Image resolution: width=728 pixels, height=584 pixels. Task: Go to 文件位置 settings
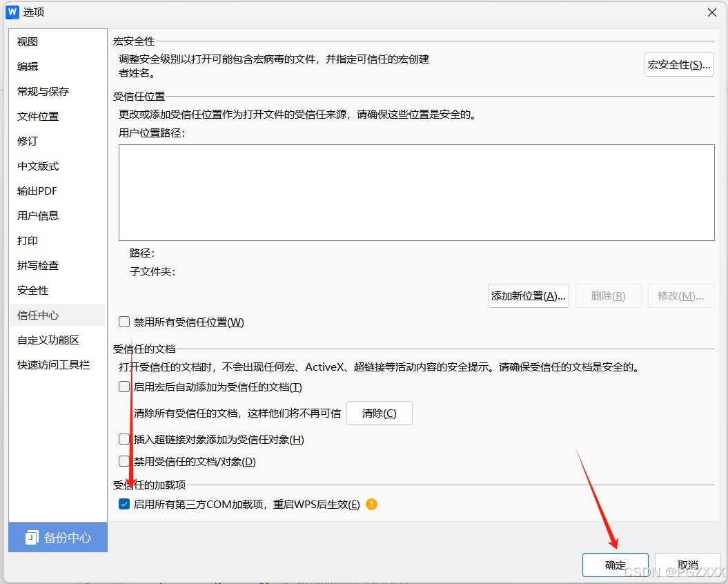(57, 116)
